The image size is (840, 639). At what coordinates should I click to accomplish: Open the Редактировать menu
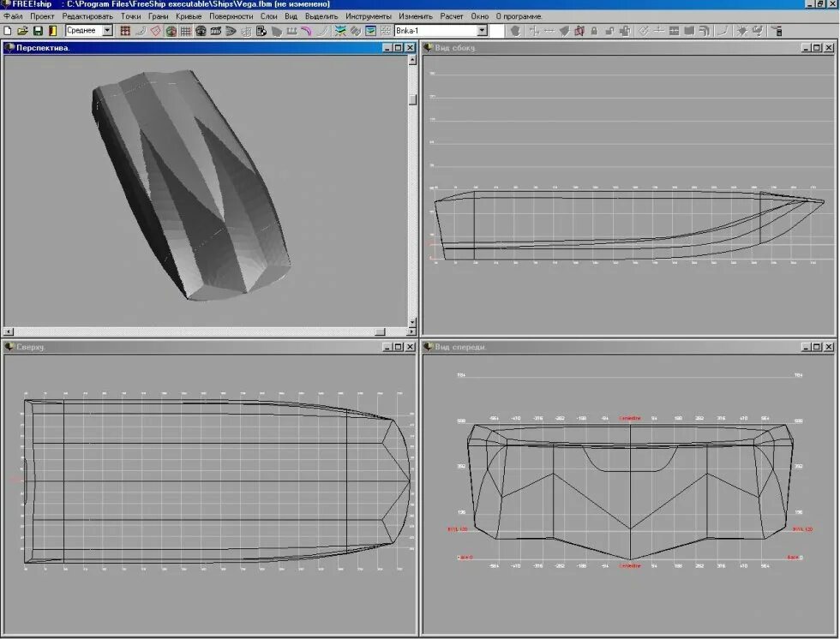click(87, 16)
